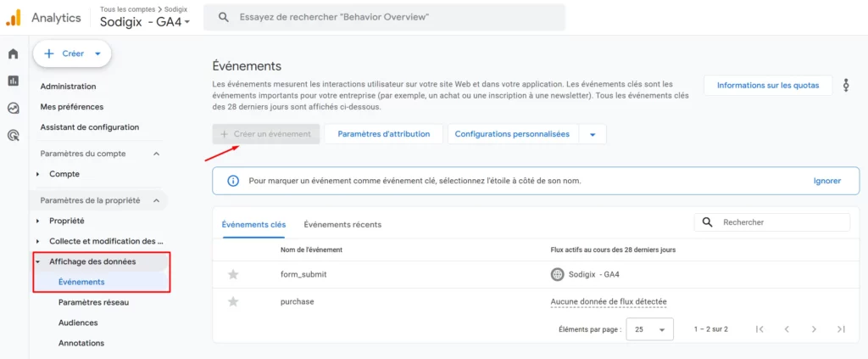
Task: Click the Google Analytics logo
Action: coord(14,18)
